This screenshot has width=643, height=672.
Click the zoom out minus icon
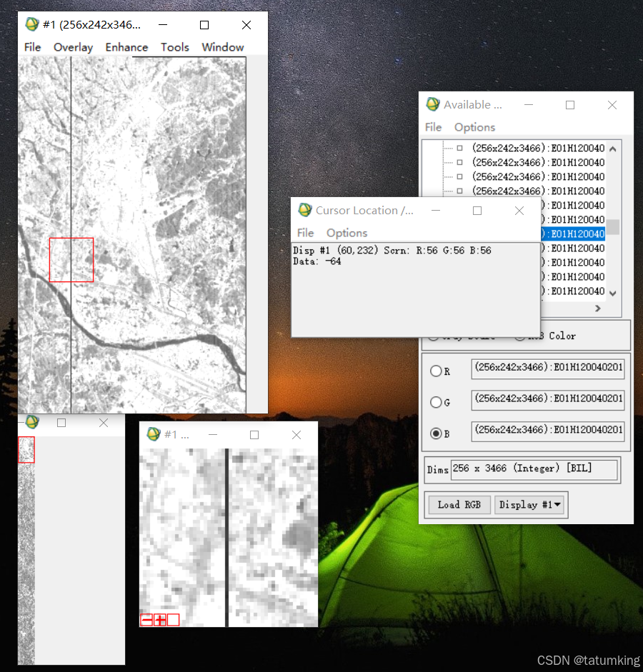146,620
